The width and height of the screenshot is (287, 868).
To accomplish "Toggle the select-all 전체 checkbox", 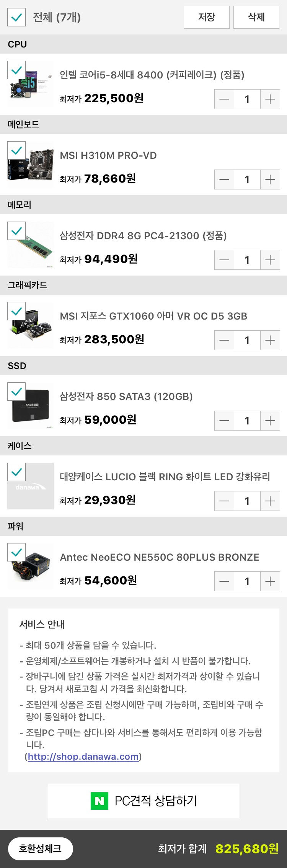I will pos(16,17).
